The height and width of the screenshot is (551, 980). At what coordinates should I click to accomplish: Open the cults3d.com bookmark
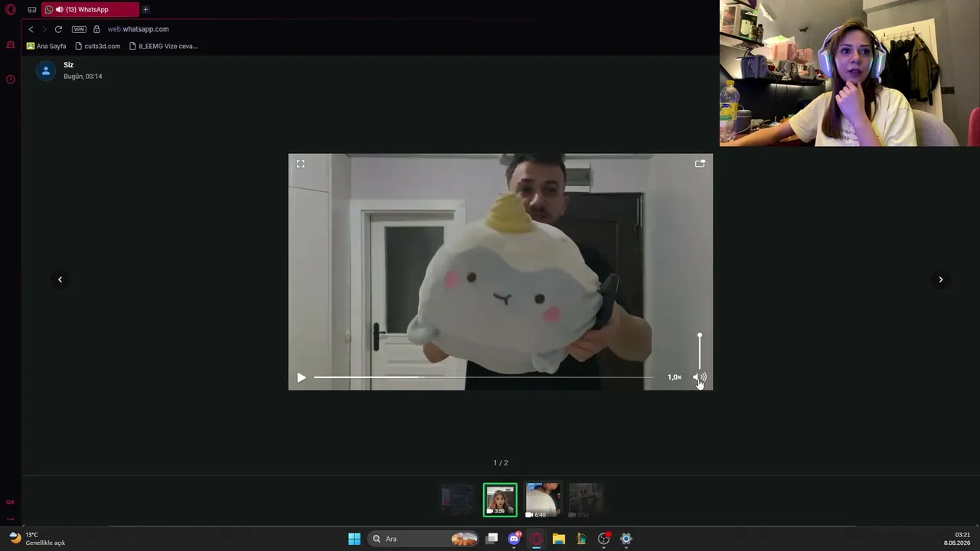pos(98,46)
